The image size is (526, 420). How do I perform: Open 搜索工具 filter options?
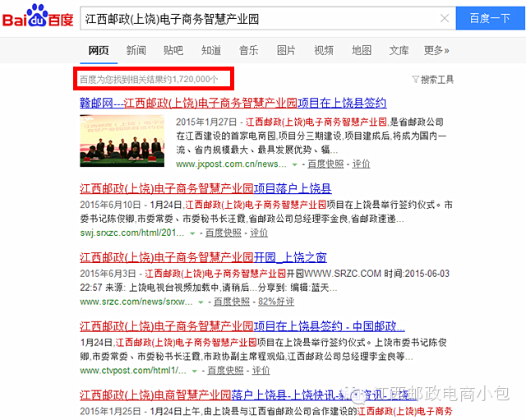[433, 80]
